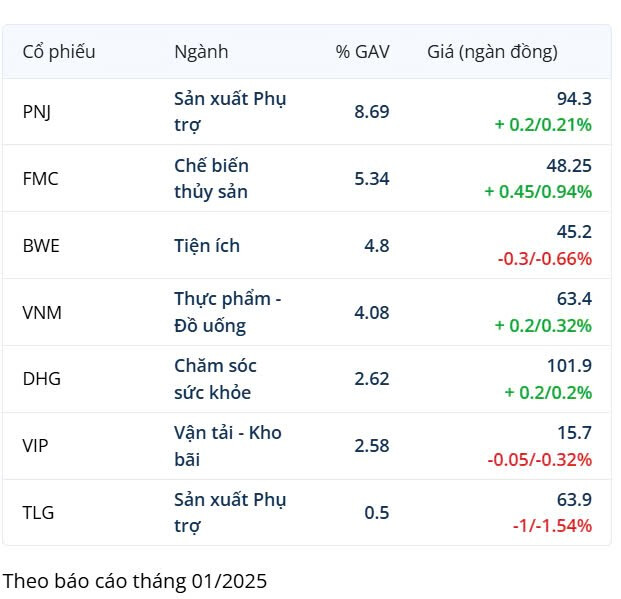The width and height of the screenshot is (621, 599).
Task: Select the FMC stock symbol
Action: (x=40, y=178)
